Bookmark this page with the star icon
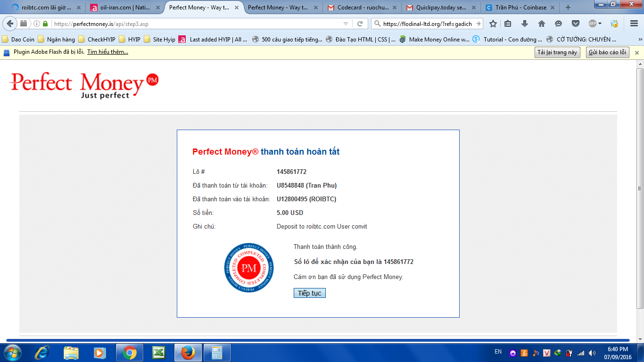Viewport: 644px width, 362px height. coord(493,24)
